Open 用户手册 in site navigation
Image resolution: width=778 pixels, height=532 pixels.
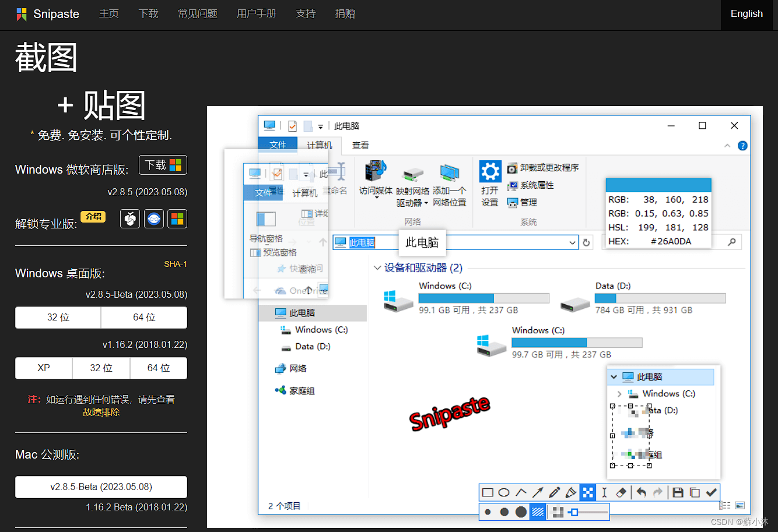pos(257,13)
